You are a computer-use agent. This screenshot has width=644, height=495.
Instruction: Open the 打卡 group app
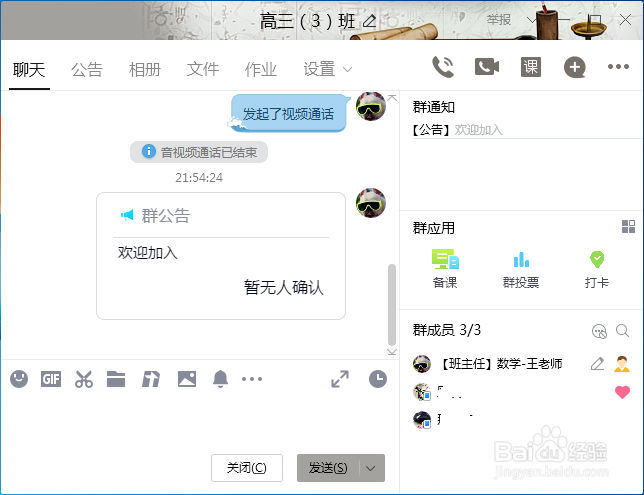point(597,269)
